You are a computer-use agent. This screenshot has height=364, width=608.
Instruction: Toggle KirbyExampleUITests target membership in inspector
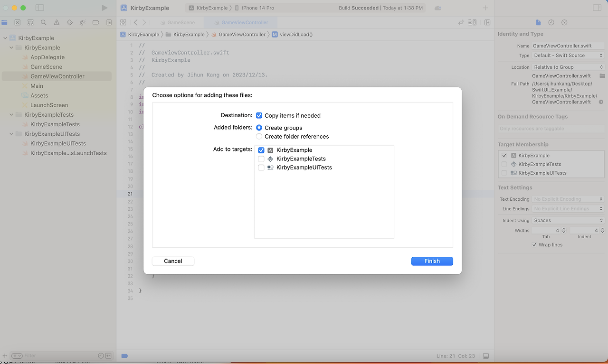coord(504,173)
